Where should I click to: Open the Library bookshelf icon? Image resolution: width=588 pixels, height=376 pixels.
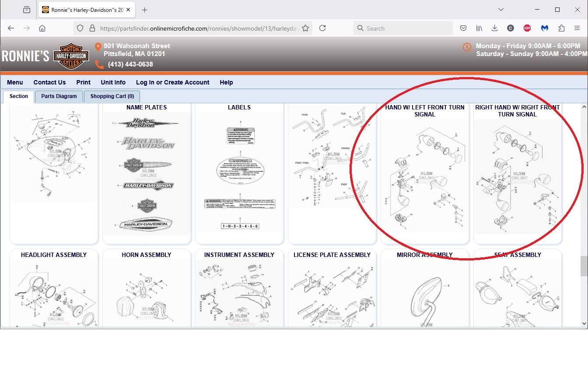[x=479, y=28]
